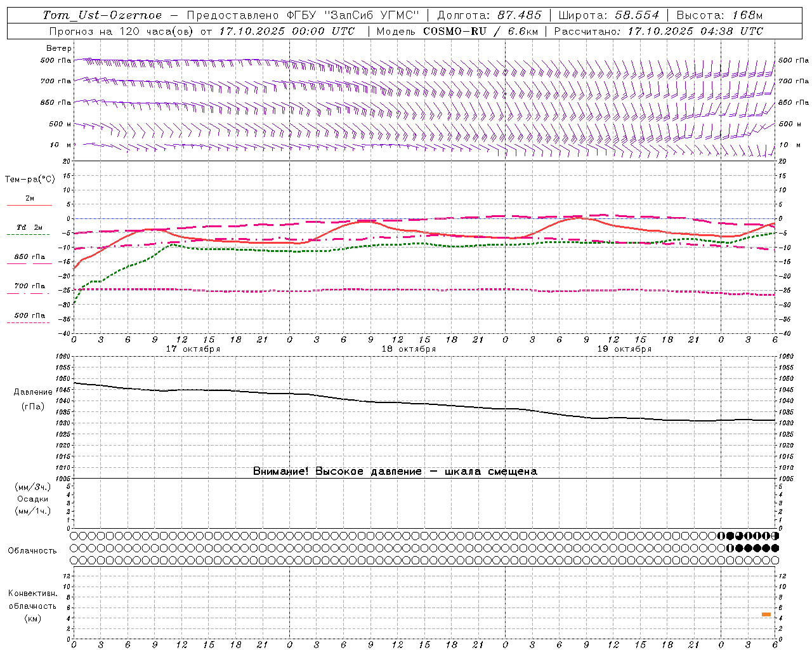Click the '10 м' wind level label on left
The height and width of the screenshot is (650, 812).
[x=60, y=145]
